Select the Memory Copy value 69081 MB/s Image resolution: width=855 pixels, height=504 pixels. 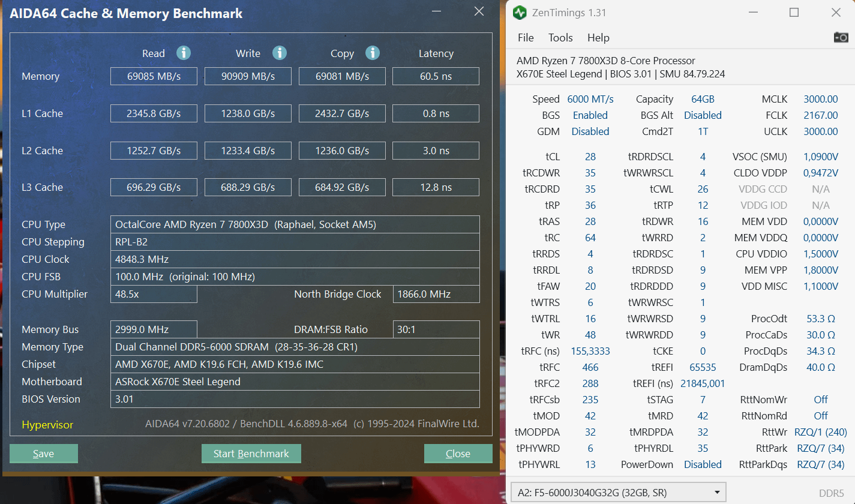342,76
